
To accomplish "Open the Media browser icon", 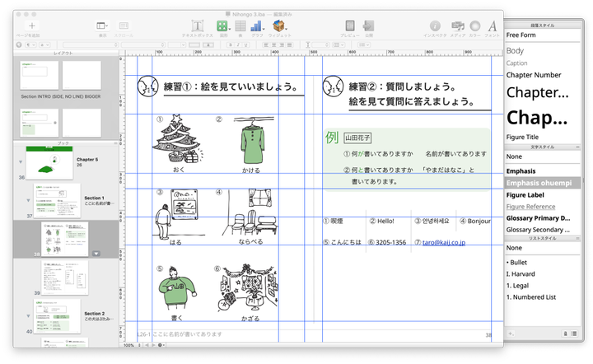I will [457, 26].
